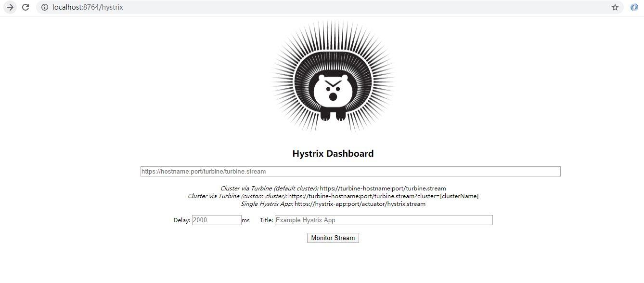Reload the page with the refresh icon
Viewport: 644px width, 283px height.
[26, 7]
